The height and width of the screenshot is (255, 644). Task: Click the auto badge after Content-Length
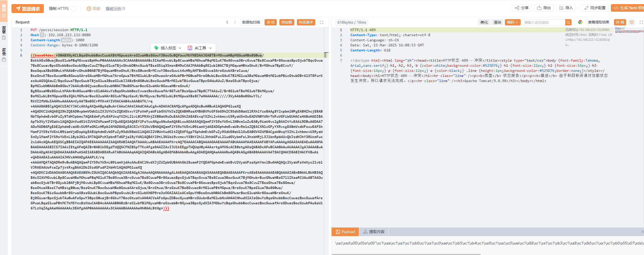(66, 40)
